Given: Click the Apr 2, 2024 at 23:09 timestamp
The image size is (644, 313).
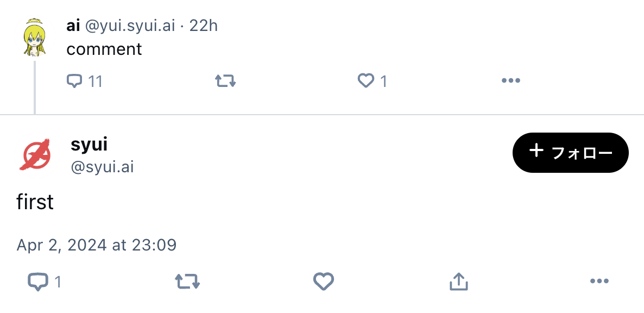Looking at the screenshot, I should (97, 245).
